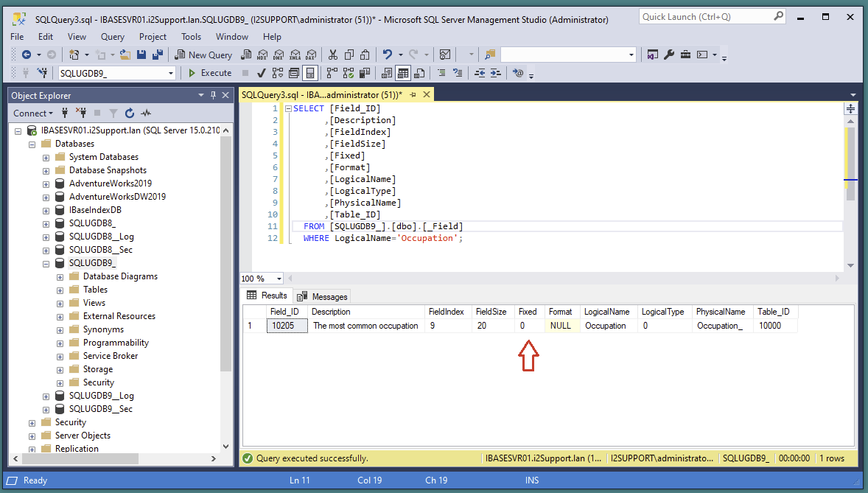Open the Connect menu in Object Explorer
Image resolution: width=868 pixels, height=493 pixels.
[32, 113]
